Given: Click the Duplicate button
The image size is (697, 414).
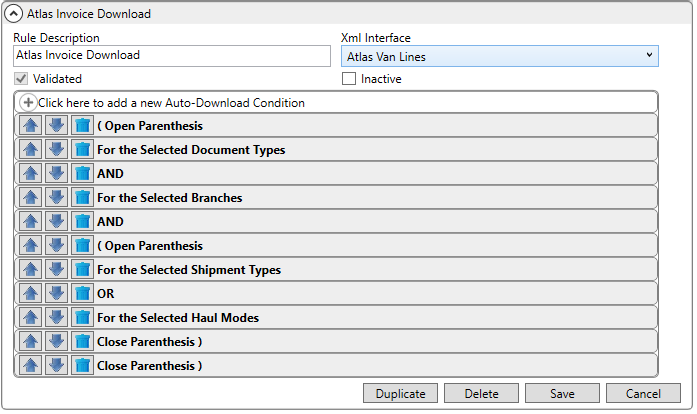Looking at the screenshot, I should coord(401,394).
